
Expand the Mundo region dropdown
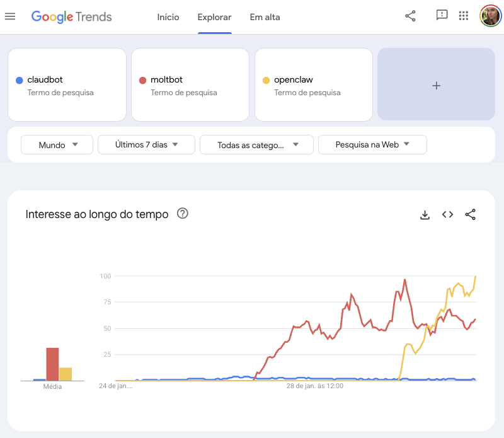[x=57, y=145]
